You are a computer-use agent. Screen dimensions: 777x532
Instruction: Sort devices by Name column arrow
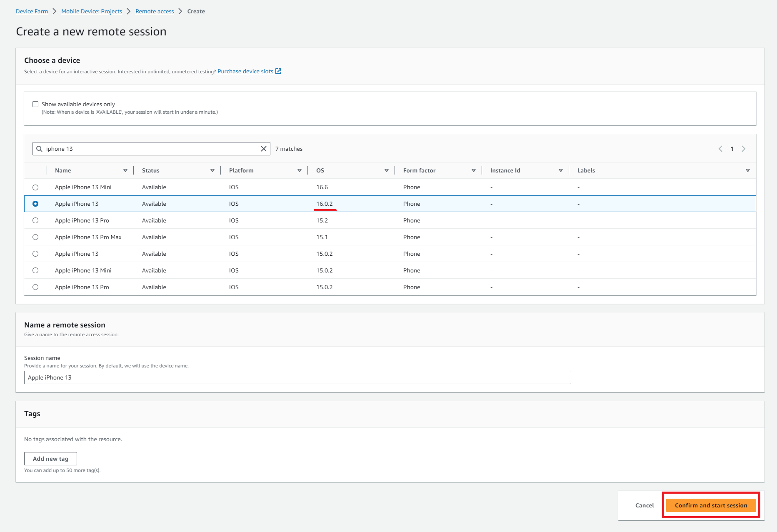click(125, 170)
